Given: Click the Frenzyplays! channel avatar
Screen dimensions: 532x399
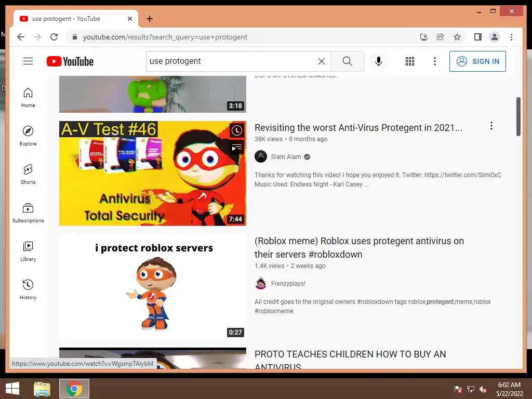Looking at the screenshot, I should (261, 283).
